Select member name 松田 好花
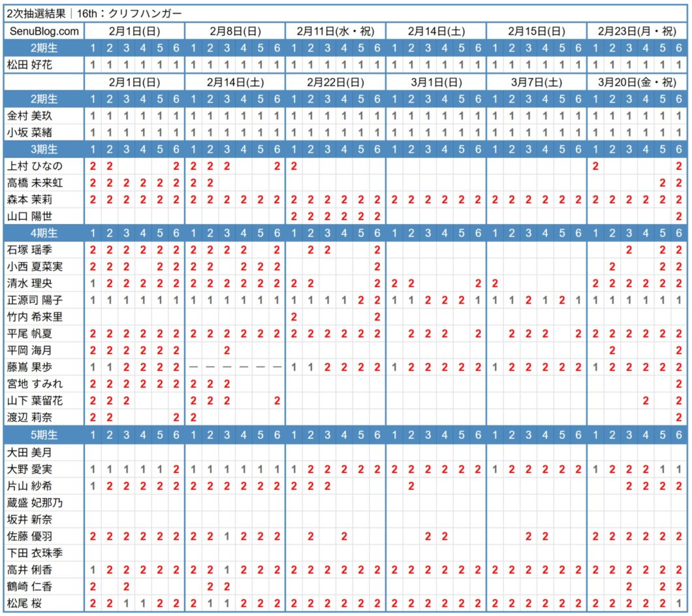Screen dimensions: 692x616 [29, 65]
